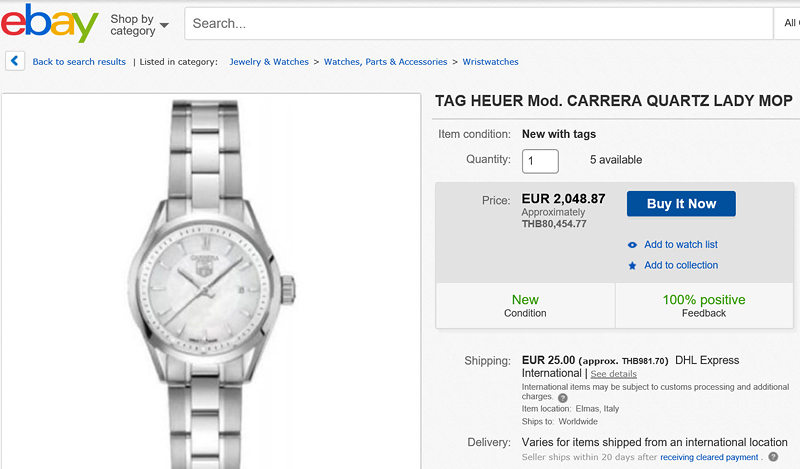The height and width of the screenshot is (469, 800).
Task: Click the Quantity input box
Action: click(x=540, y=161)
